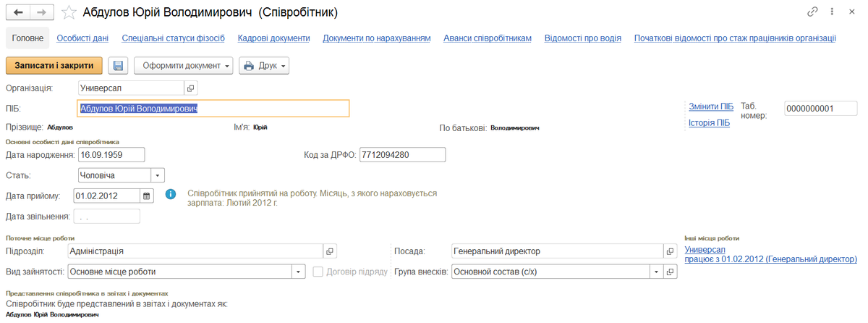Click the blue info icon near hire date

point(171,195)
